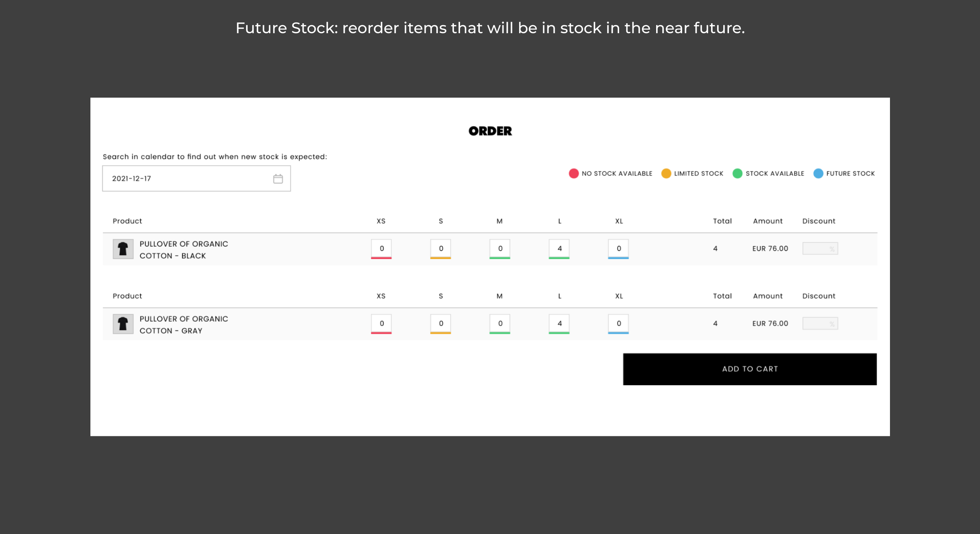Click the black pullover product thumbnail
980x534 pixels.
pos(123,249)
